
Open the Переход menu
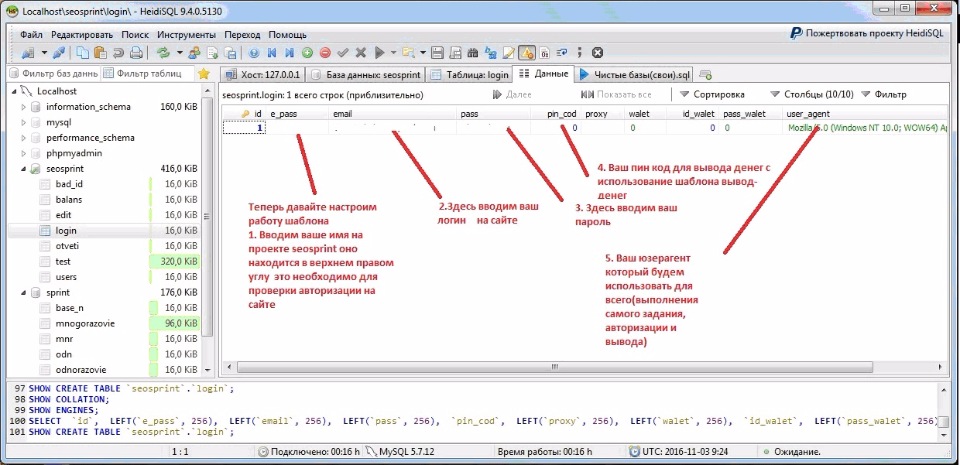242,35
